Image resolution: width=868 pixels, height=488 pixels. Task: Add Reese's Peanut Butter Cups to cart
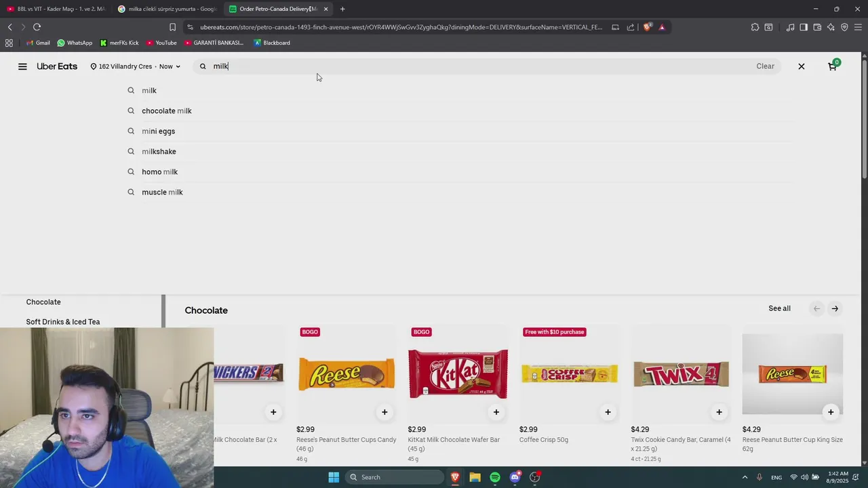pyautogui.click(x=384, y=412)
